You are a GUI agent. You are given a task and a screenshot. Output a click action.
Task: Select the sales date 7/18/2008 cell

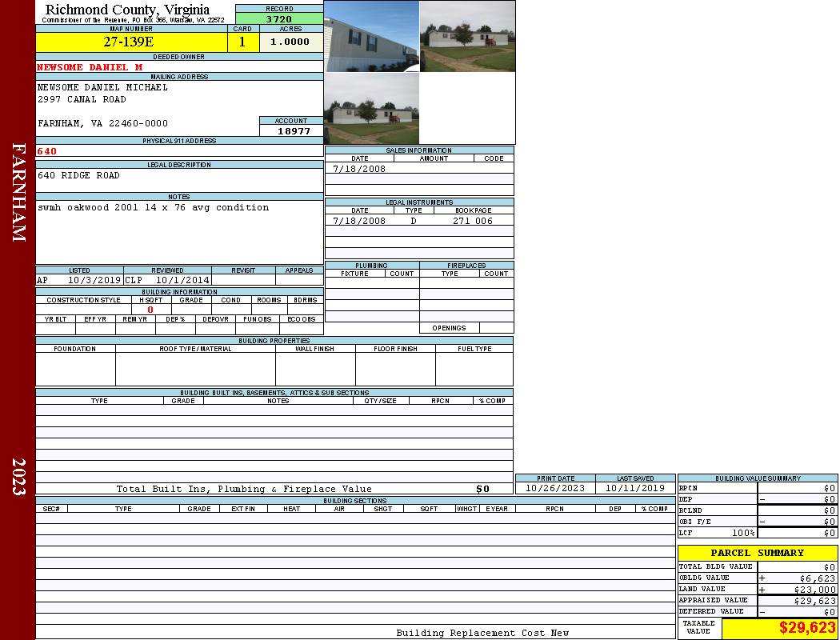tap(359, 168)
